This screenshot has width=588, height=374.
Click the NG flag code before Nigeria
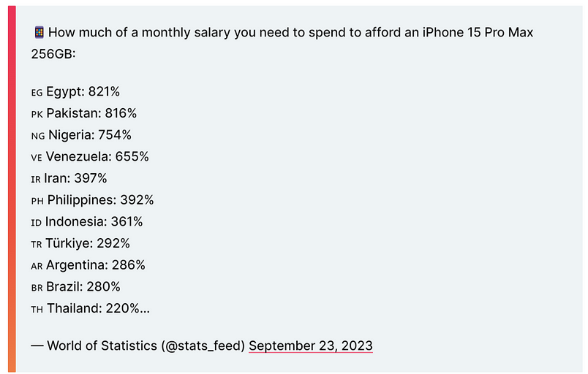(x=37, y=136)
